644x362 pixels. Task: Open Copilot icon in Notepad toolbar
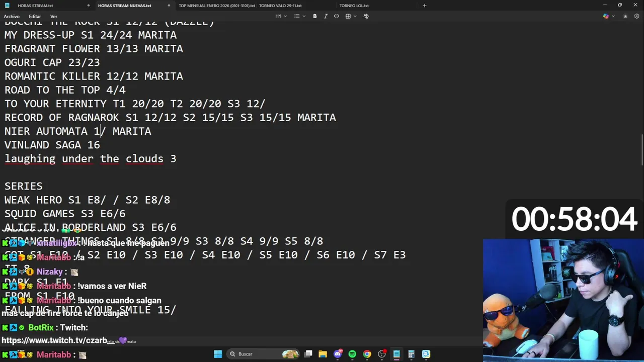[606, 16]
